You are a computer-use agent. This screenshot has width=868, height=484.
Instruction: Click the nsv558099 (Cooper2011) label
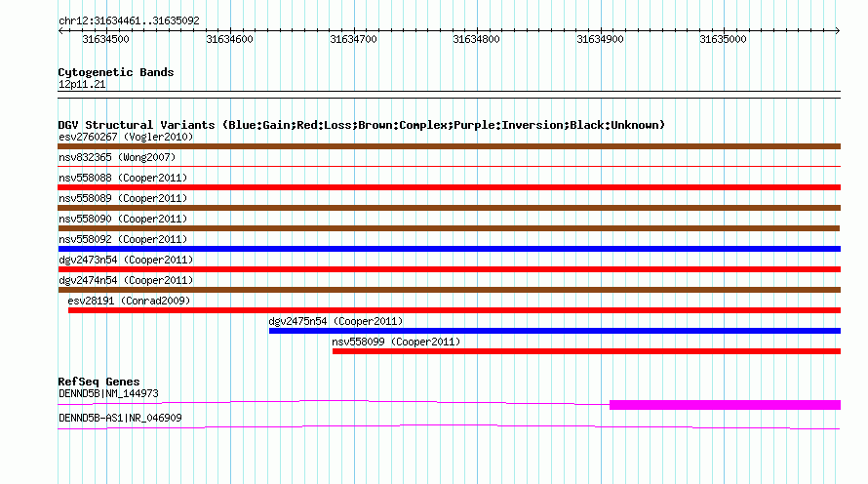396,342
